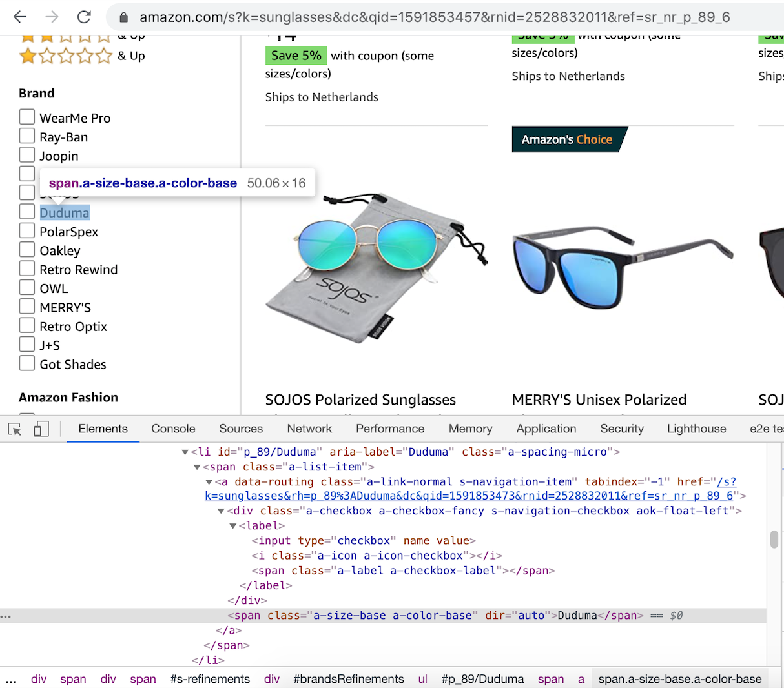
Task: Open the Console tab
Action: tap(173, 429)
